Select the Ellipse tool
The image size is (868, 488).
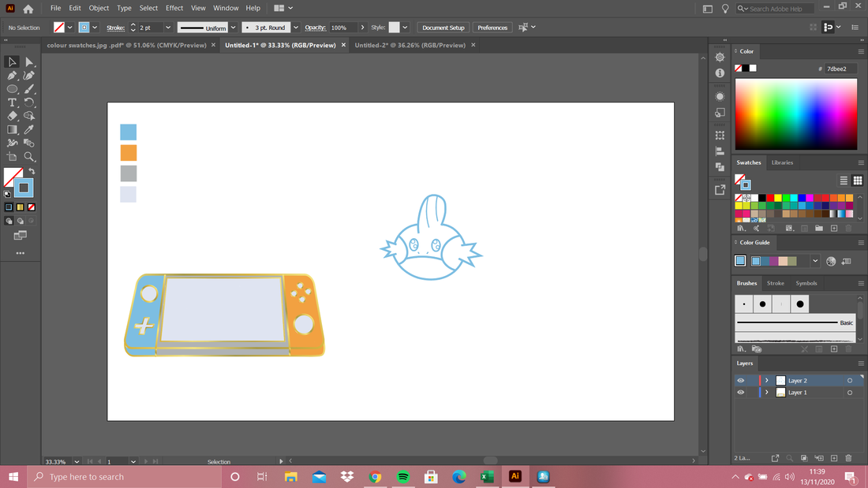click(x=12, y=89)
